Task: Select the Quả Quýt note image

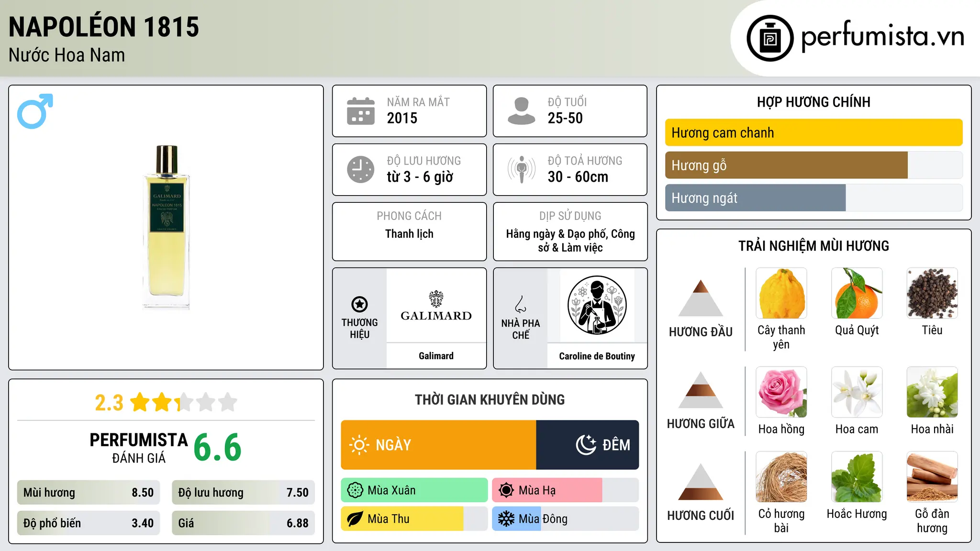Action: coord(857,293)
